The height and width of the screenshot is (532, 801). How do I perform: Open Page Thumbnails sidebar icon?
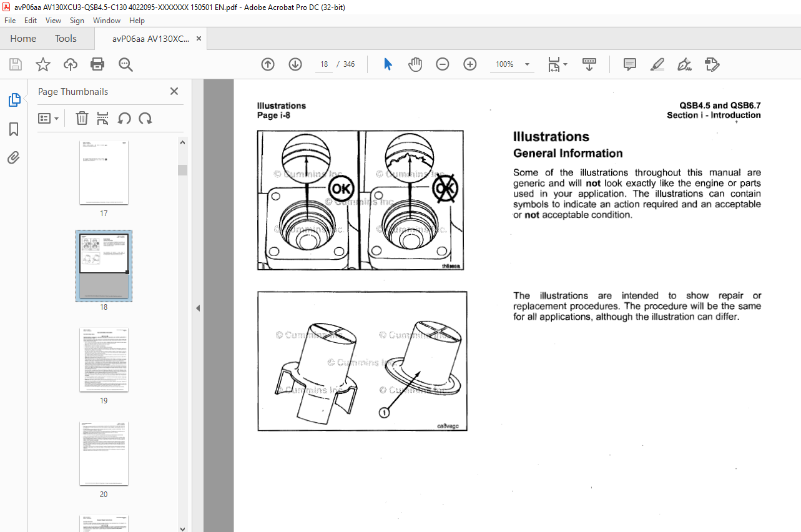[x=14, y=100]
